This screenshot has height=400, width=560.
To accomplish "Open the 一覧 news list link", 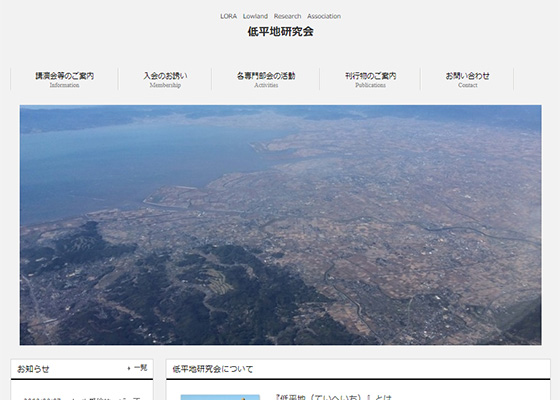I will pyautogui.click(x=140, y=368).
